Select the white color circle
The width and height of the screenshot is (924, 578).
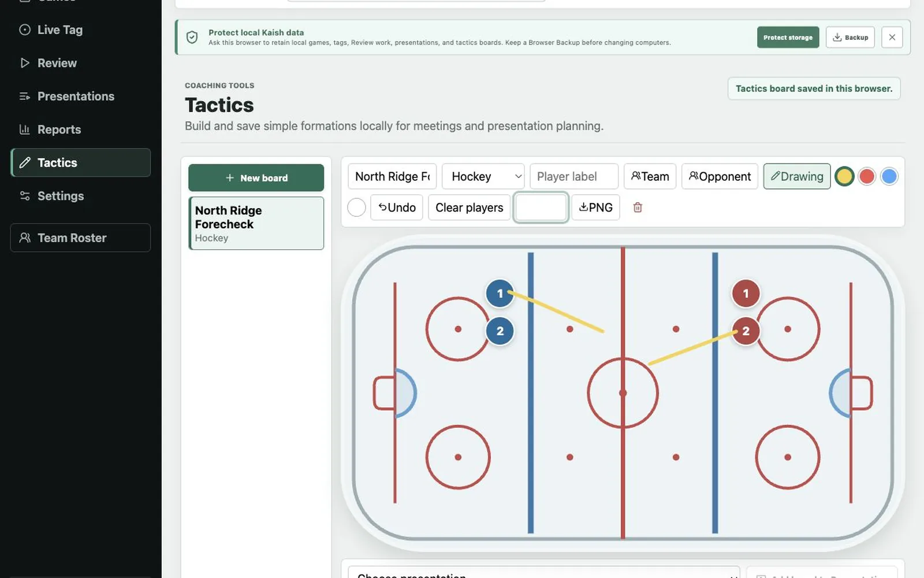click(356, 208)
